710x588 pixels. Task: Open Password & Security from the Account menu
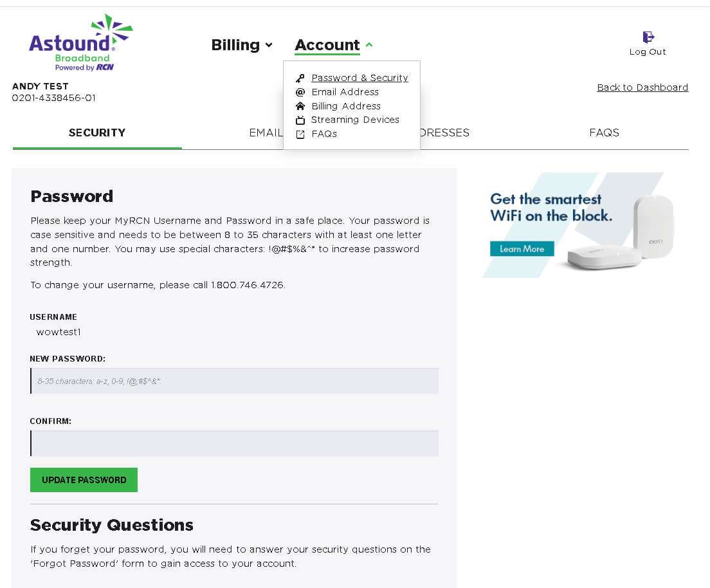pyautogui.click(x=360, y=78)
